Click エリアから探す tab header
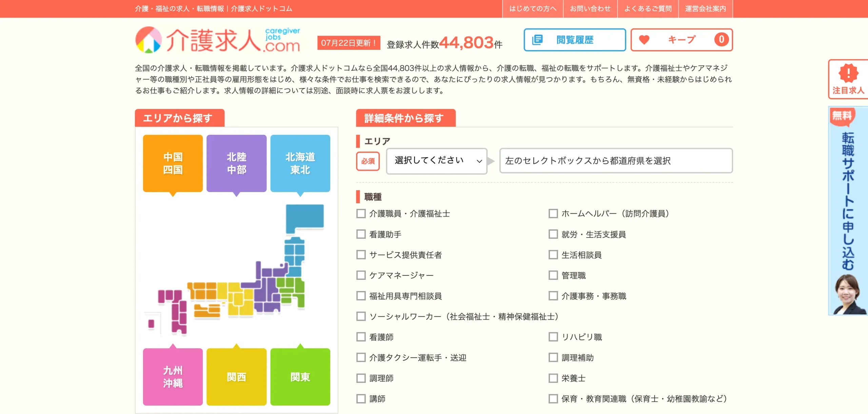The width and height of the screenshot is (868, 414). click(180, 118)
